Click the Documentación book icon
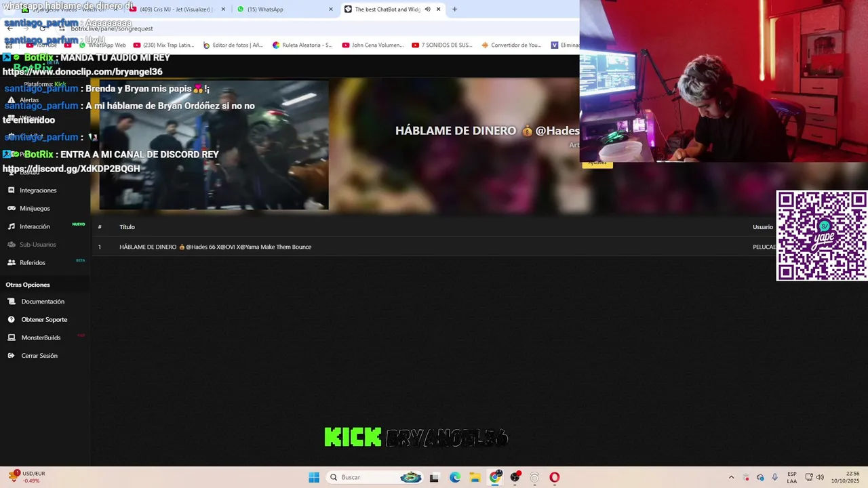This screenshot has height=488, width=868. pyautogui.click(x=12, y=302)
